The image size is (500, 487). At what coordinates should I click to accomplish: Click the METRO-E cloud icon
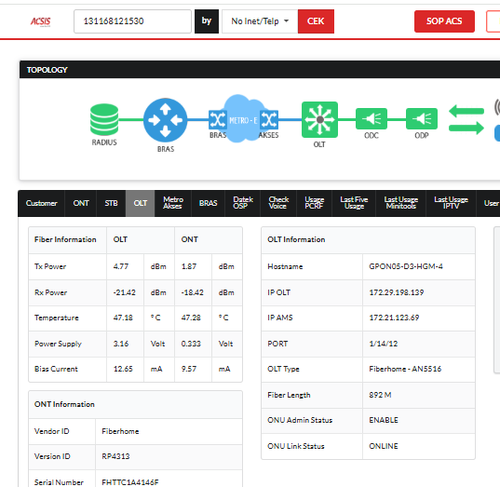(243, 119)
